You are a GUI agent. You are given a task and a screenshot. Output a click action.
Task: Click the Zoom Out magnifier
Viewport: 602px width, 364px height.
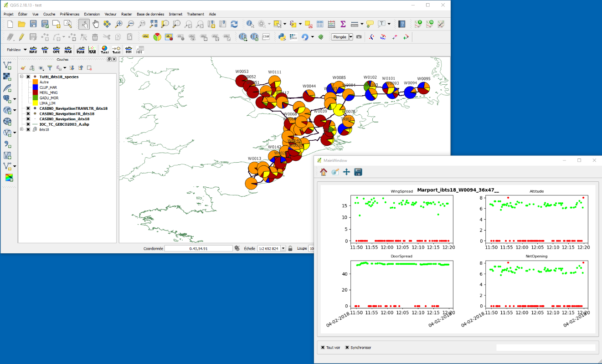coord(130,24)
